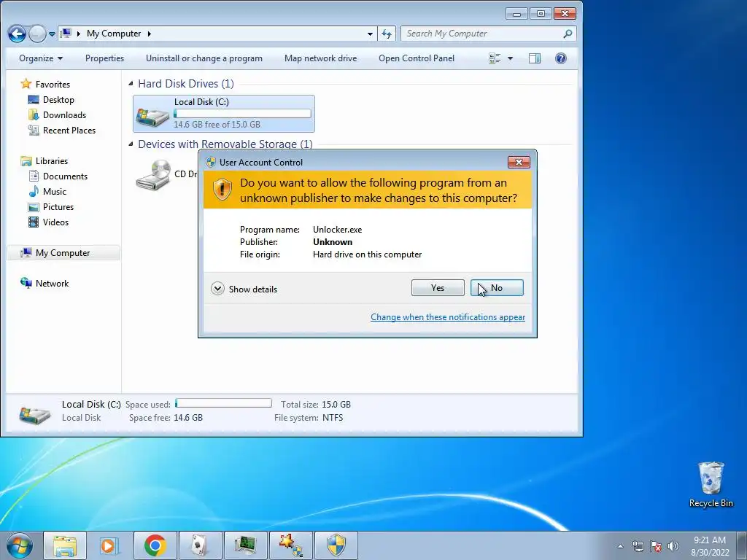
Task: Open Music library
Action: (54, 192)
